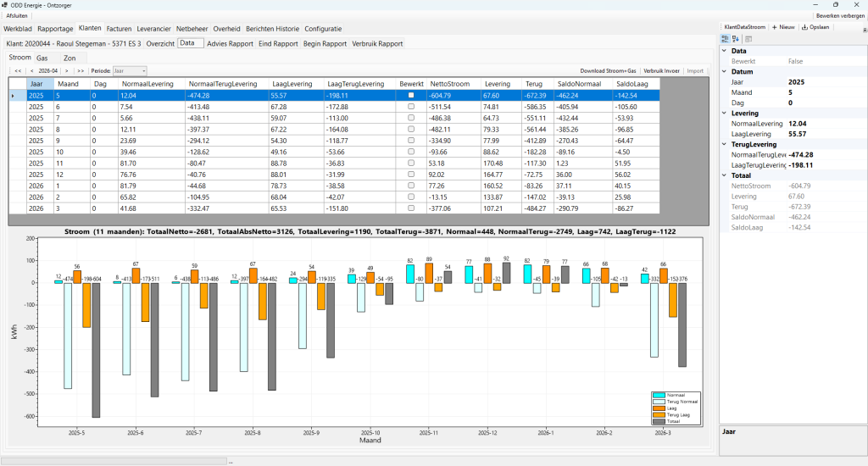The width and height of the screenshot is (868, 466).
Task: Toggle Bewerkt checkbox for 2026 month 3
Action: [411, 208]
